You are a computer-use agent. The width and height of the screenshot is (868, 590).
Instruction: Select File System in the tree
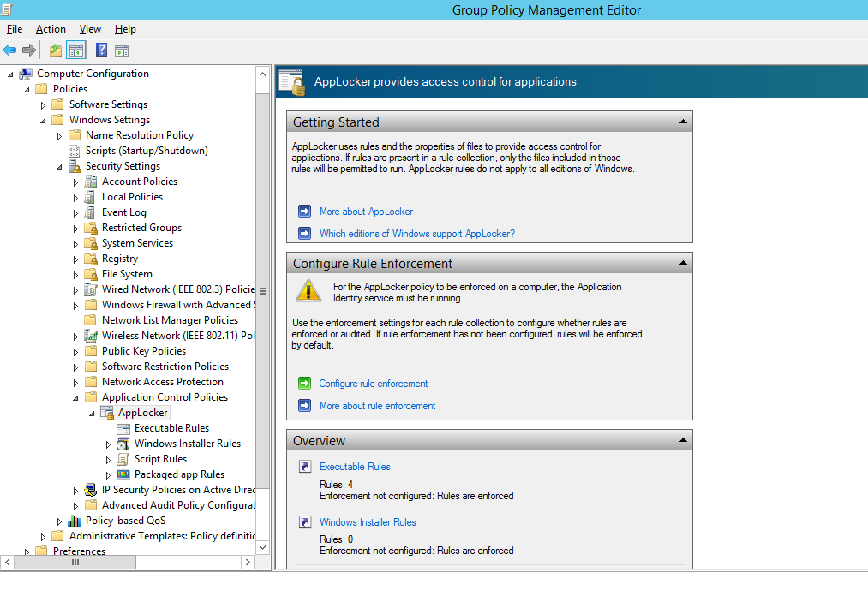127,274
